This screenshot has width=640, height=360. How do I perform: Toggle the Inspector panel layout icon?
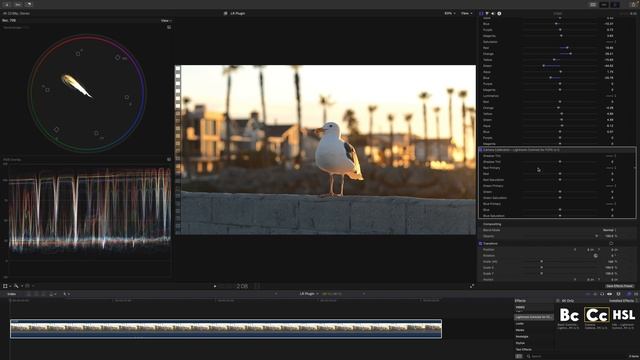click(615, 4)
